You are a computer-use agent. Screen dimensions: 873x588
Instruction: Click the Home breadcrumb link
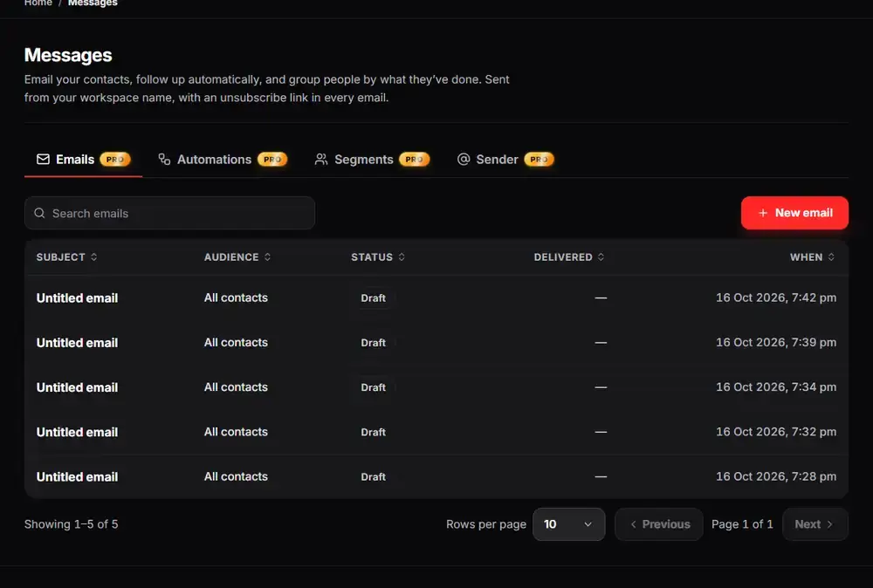tap(38, 3)
